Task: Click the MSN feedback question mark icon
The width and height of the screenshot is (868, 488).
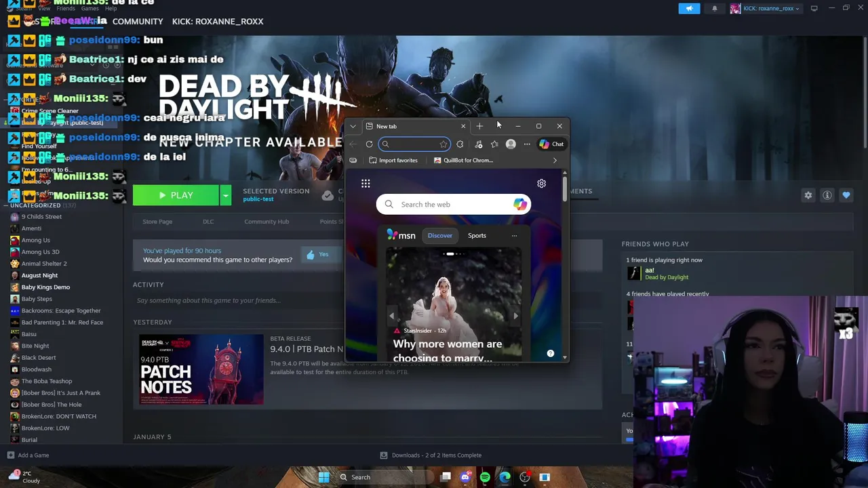Action: click(x=551, y=353)
